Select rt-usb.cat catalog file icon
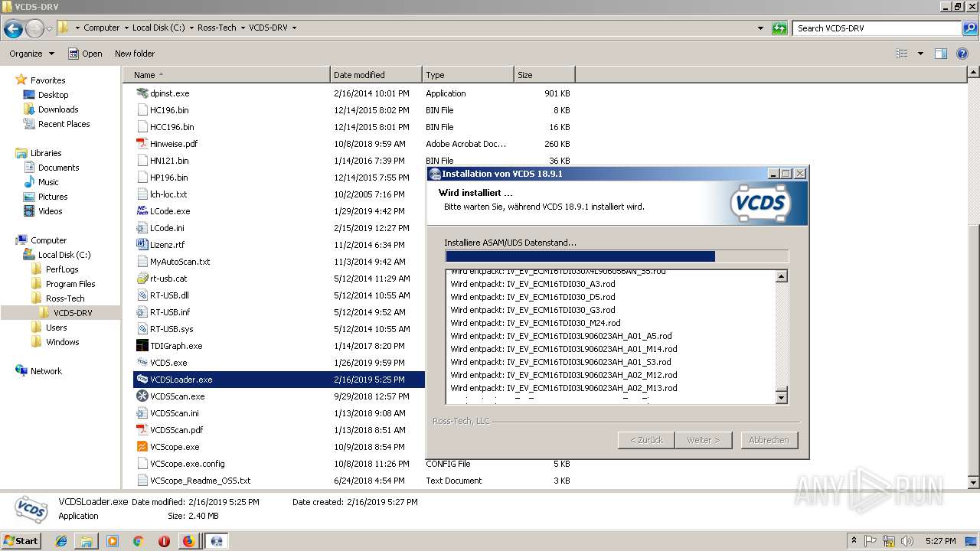 tap(142, 279)
